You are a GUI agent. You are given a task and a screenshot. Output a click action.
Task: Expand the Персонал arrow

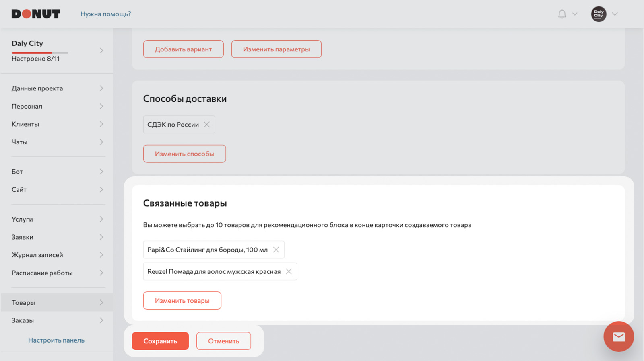(x=101, y=106)
